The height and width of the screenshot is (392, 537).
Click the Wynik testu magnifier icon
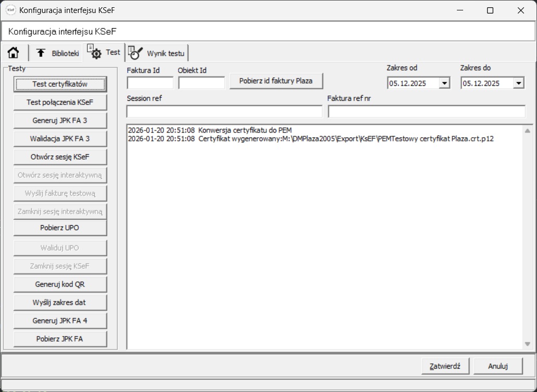point(135,53)
